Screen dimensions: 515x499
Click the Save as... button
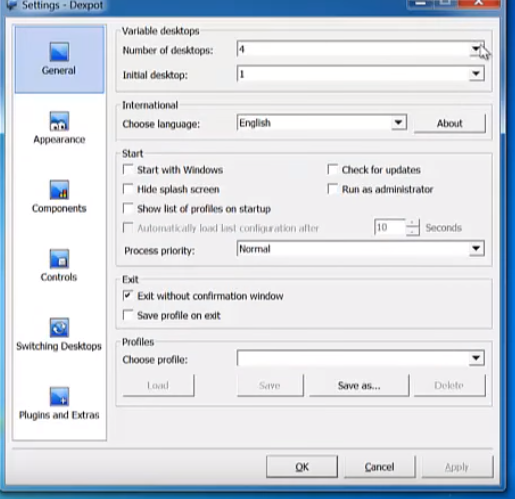coord(359,385)
